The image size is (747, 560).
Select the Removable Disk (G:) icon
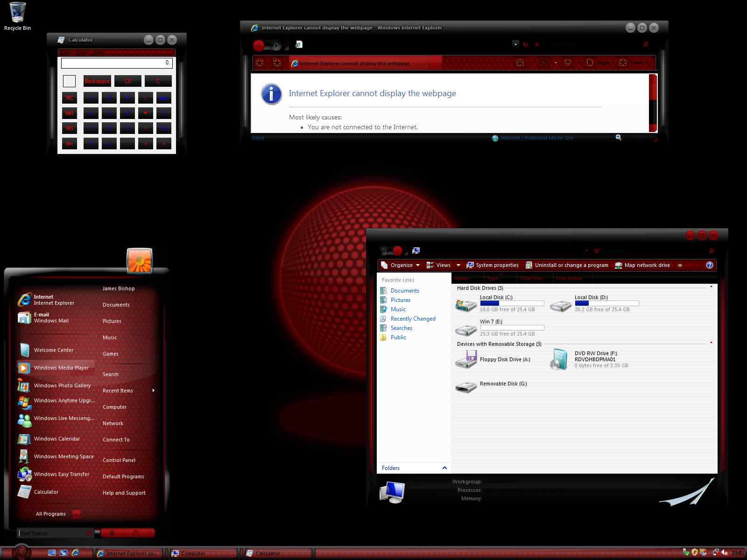click(x=466, y=387)
